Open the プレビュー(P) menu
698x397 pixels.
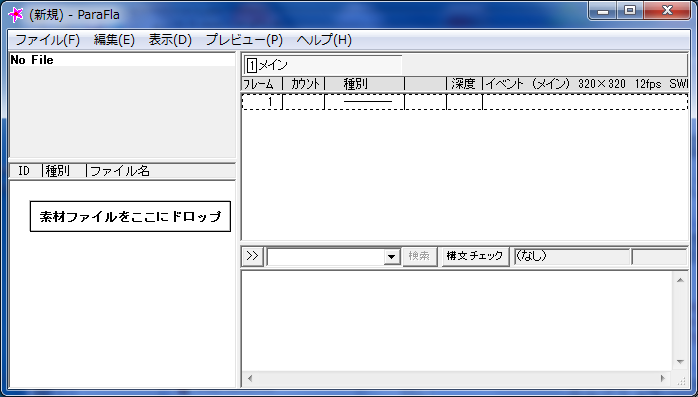tap(244, 40)
